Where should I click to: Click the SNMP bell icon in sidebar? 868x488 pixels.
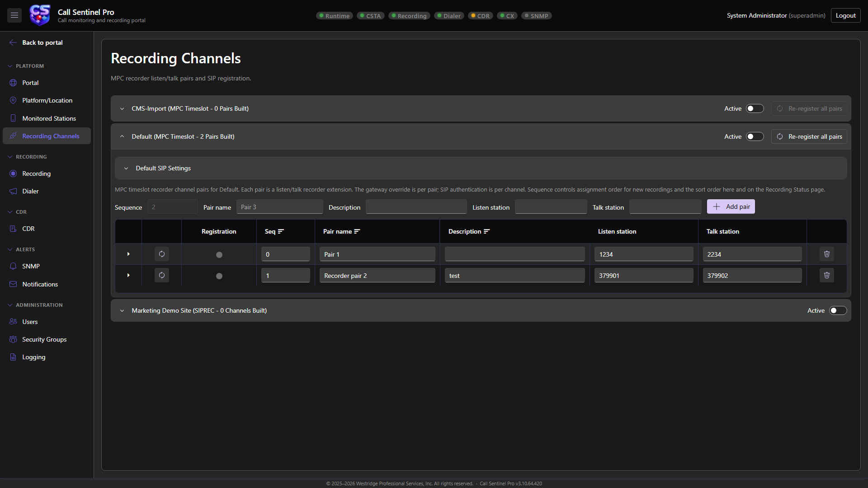coord(13,266)
